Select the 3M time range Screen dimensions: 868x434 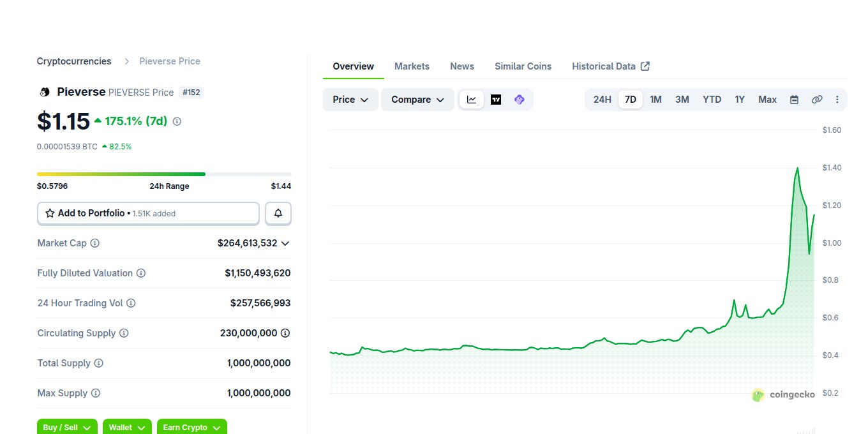(x=682, y=100)
